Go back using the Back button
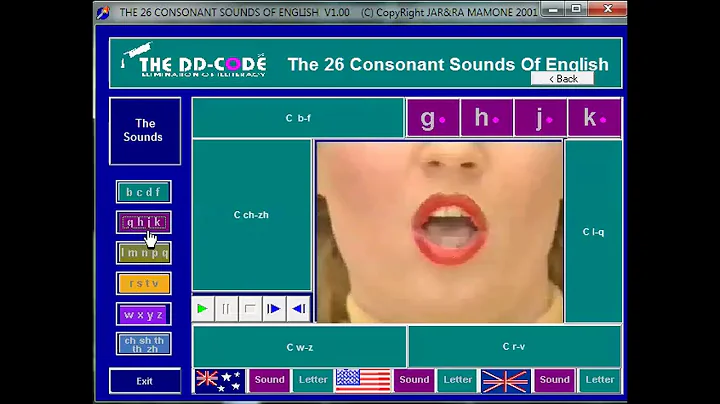The width and height of the screenshot is (720, 404). (x=562, y=79)
